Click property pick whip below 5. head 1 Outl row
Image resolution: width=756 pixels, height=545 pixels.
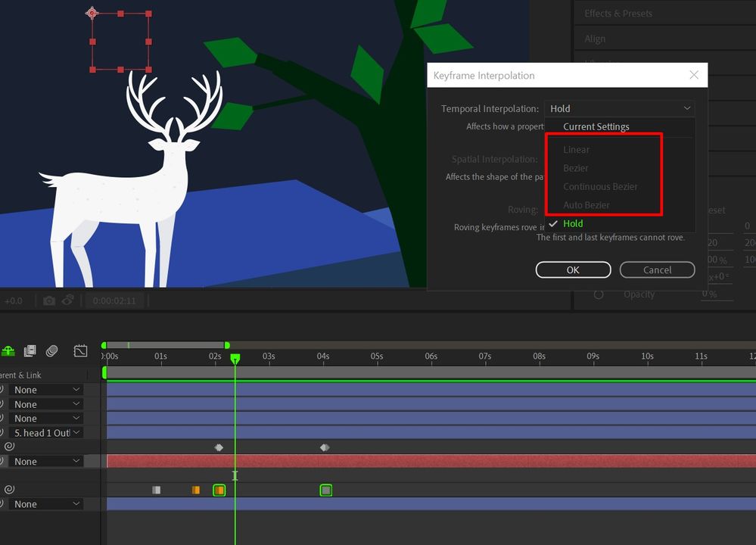9,447
